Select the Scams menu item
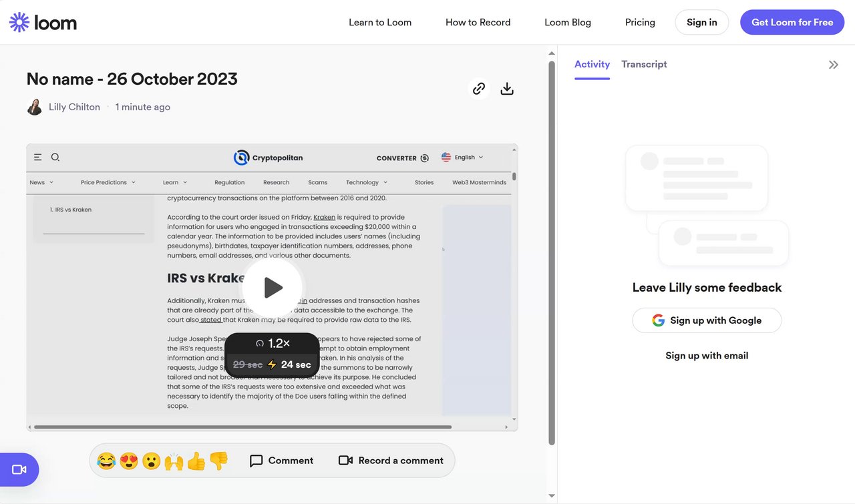 pyautogui.click(x=318, y=182)
